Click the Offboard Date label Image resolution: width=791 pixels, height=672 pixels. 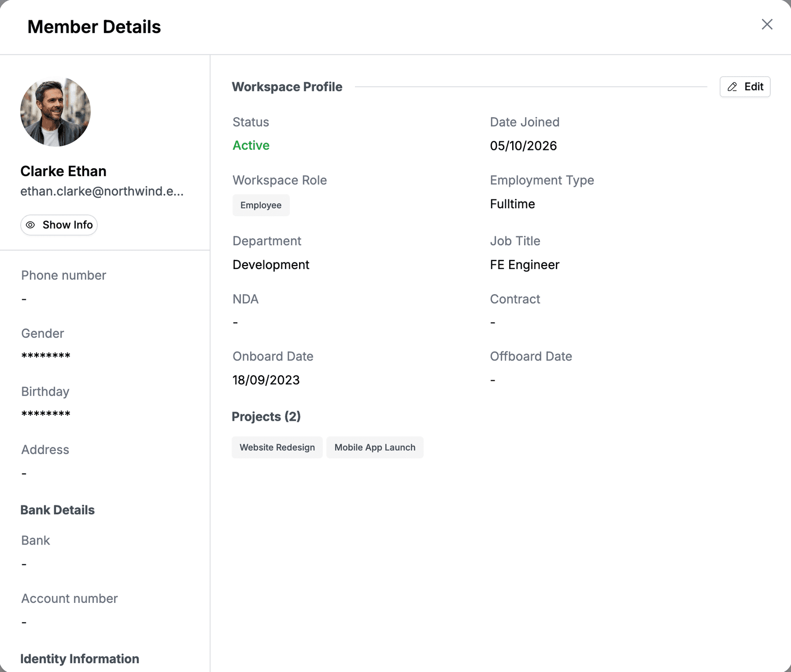coord(531,357)
